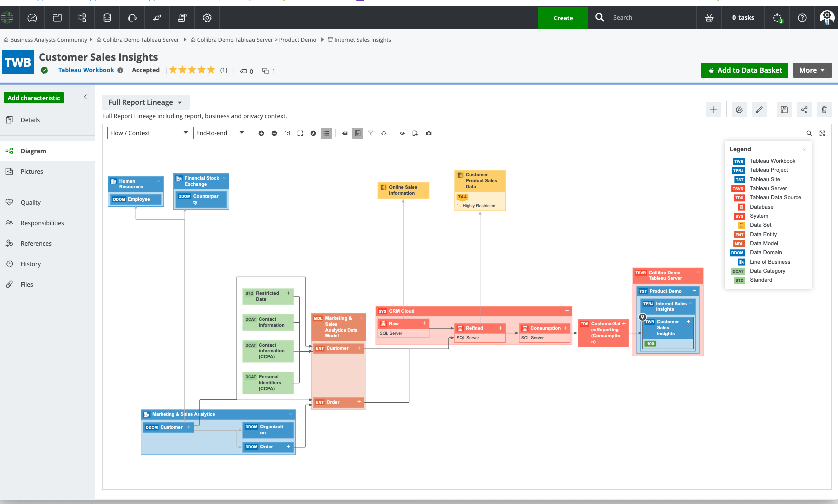This screenshot has height=504, width=838.
Task: Open the Collibra home logo
Action: [x=7, y=18]
